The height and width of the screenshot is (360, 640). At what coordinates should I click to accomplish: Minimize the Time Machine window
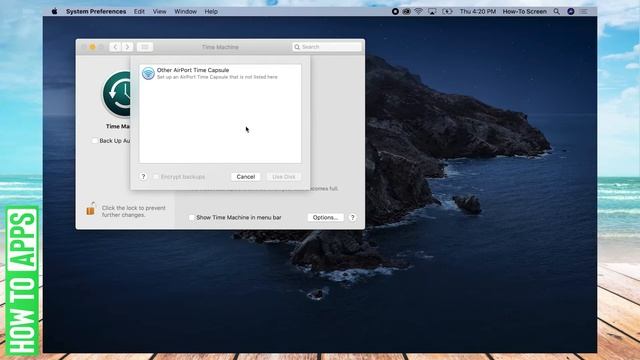(93, 47)
